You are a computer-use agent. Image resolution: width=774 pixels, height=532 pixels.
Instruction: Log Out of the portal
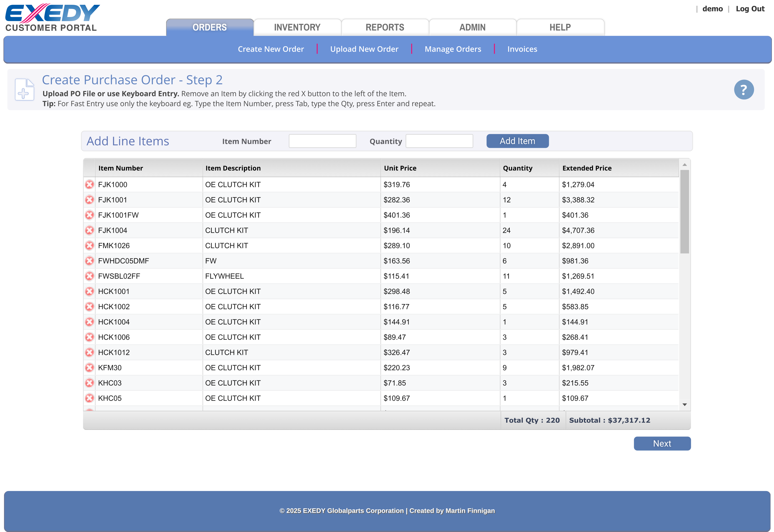750,9
